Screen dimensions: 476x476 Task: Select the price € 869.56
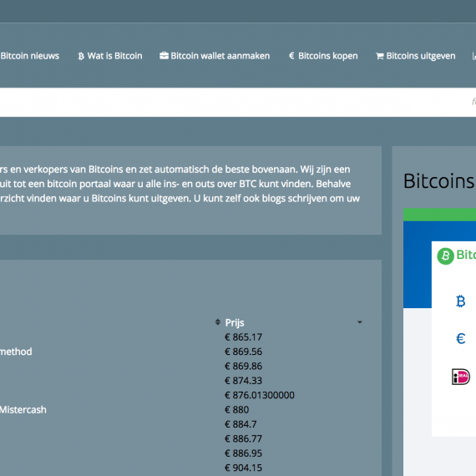pyautogui.click(x=243, y=352)
